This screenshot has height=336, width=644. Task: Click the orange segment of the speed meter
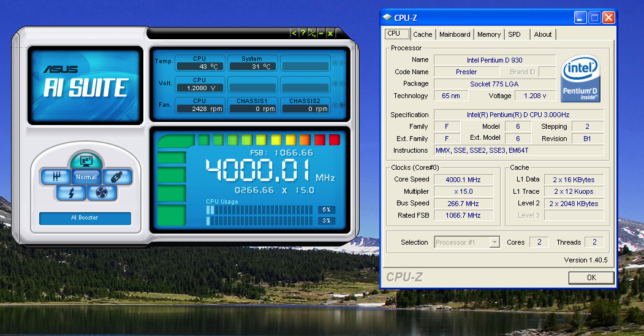tap(305, 140)
